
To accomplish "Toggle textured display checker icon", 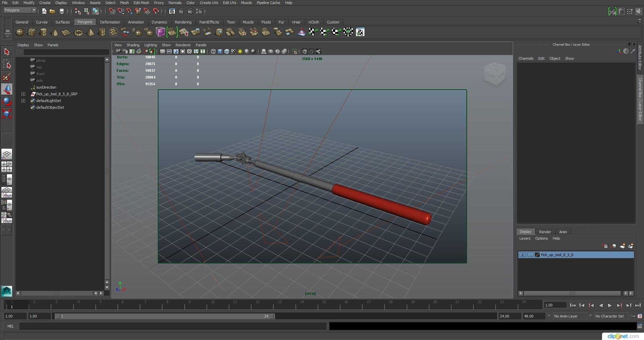I will tap(233, 51).
